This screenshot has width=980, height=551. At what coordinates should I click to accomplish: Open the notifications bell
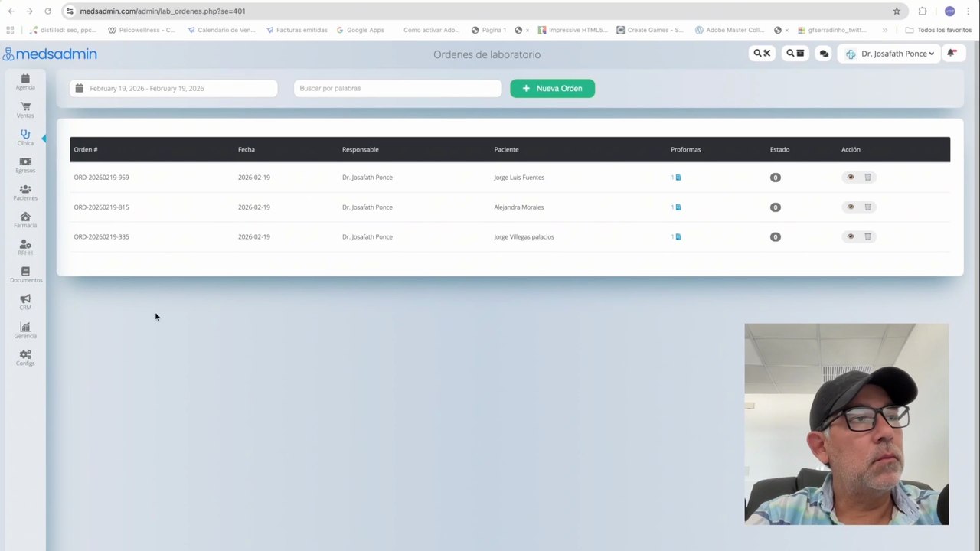(952, 54)
